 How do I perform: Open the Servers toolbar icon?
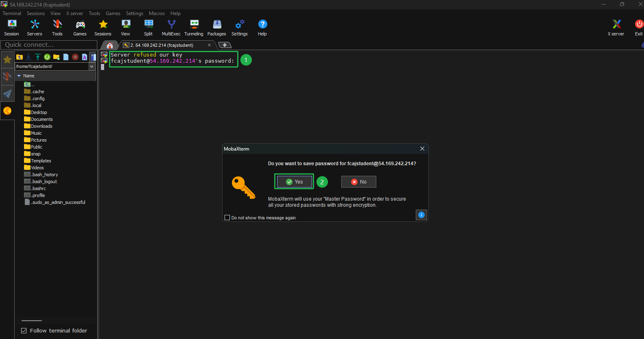35,28
